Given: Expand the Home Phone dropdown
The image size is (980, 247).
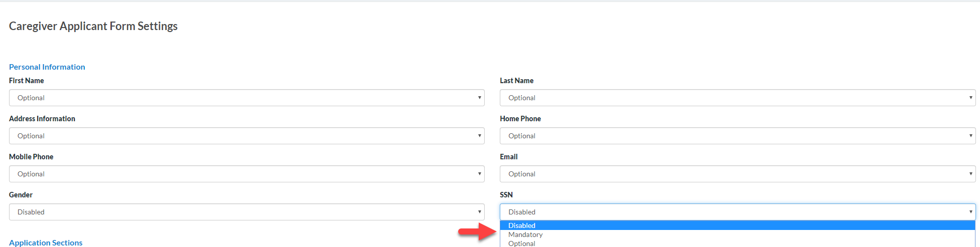Looking at the screenshot, I should pyautogui.click(x=737, y=136).
